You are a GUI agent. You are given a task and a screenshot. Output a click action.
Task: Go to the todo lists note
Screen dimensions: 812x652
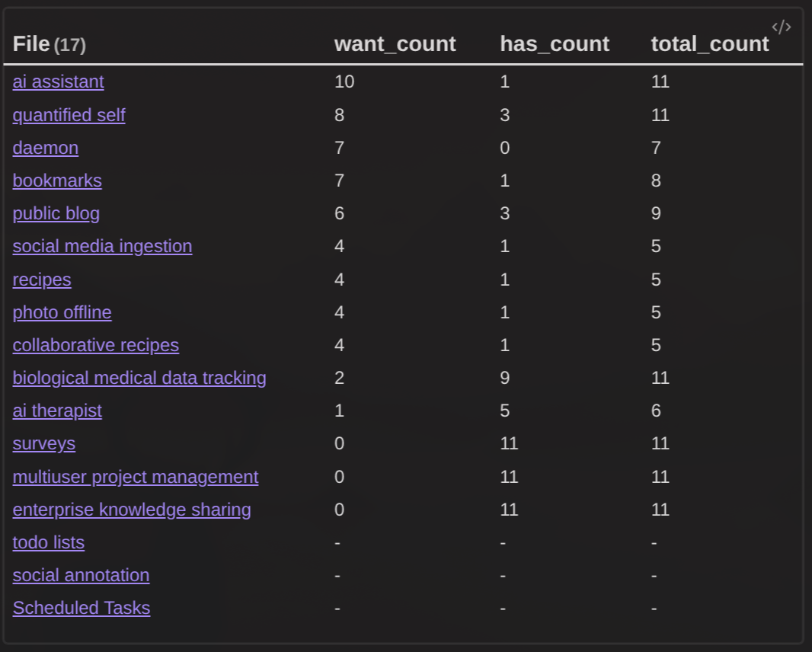coord(49,542)
